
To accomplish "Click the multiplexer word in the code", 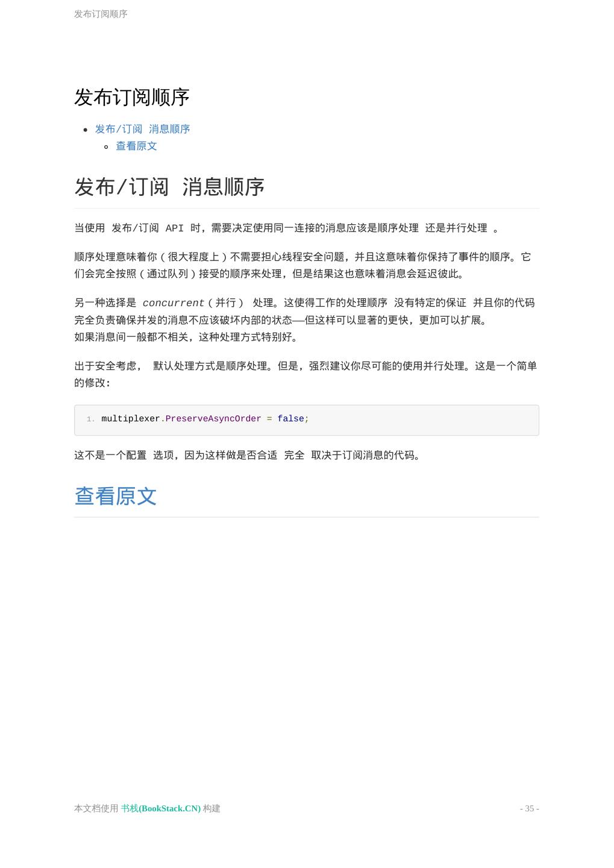I will coord(131,419).
